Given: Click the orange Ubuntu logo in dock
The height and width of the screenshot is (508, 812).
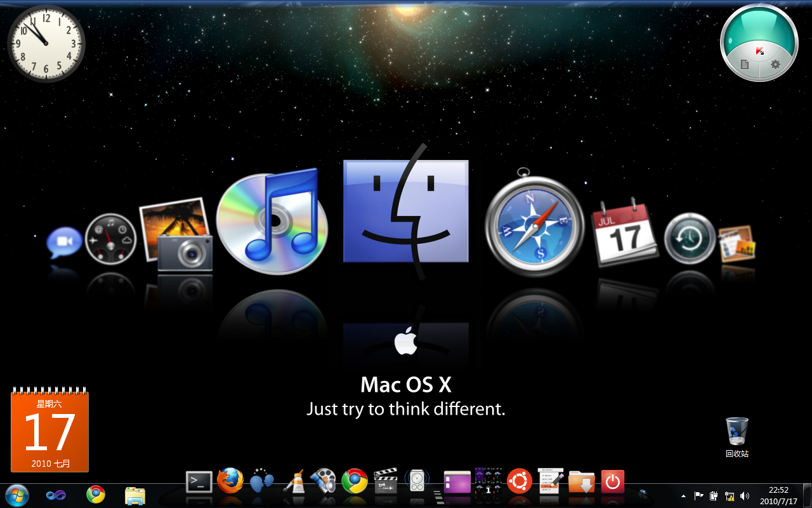Looking at the screenshot, I should (x=520, y=481).
